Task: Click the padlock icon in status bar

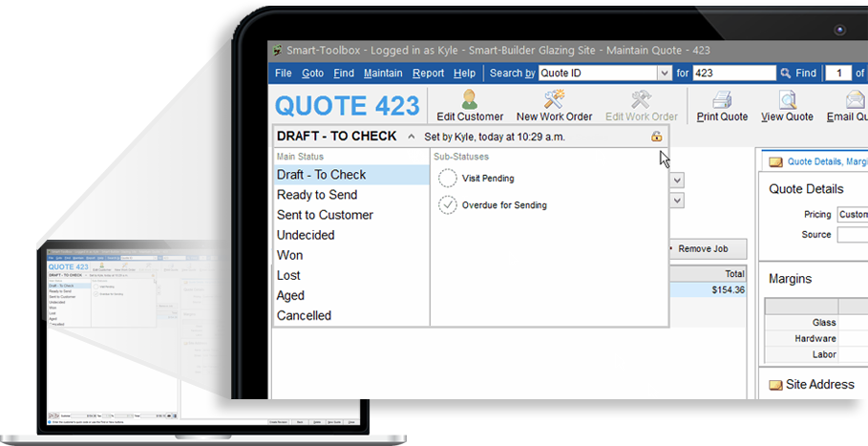Action: [657, 137]
